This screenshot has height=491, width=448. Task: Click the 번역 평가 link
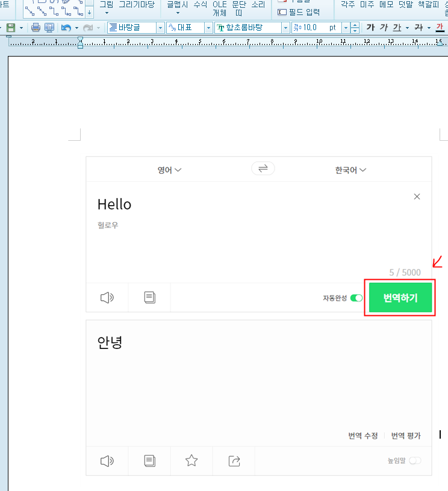[x=406, y=436]
